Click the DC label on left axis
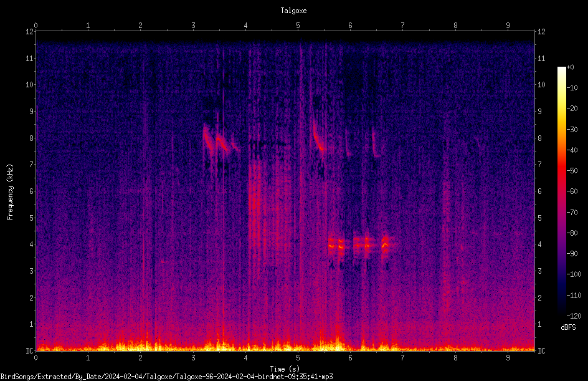 29,350
